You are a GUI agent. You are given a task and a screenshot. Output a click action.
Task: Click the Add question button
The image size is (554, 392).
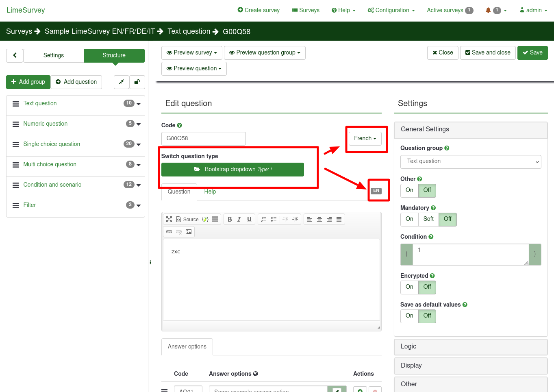[76, 82]
